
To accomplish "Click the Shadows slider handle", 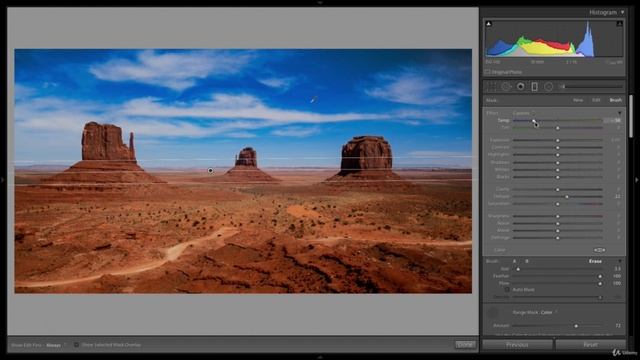I will pyautogui.click(x=558, y=162).
